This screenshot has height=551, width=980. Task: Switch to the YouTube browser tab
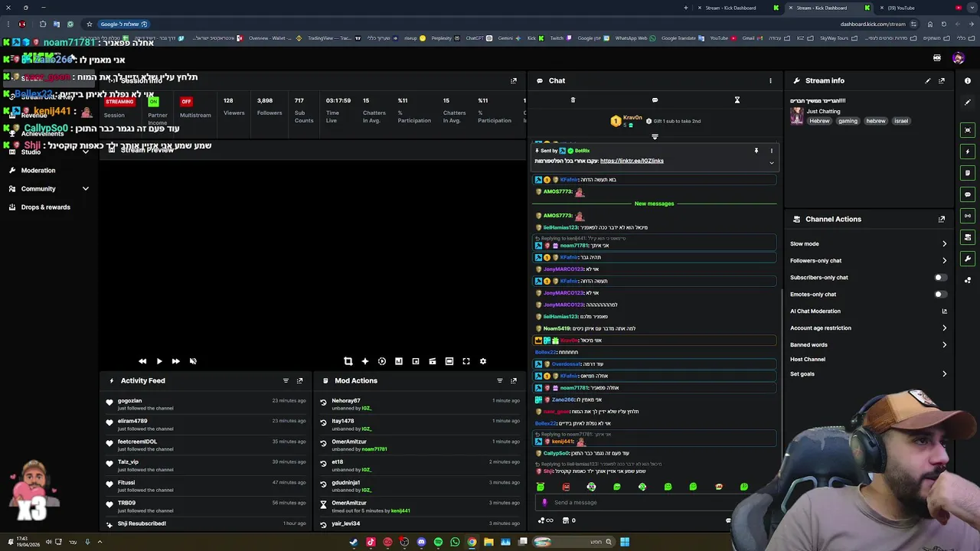911,8
